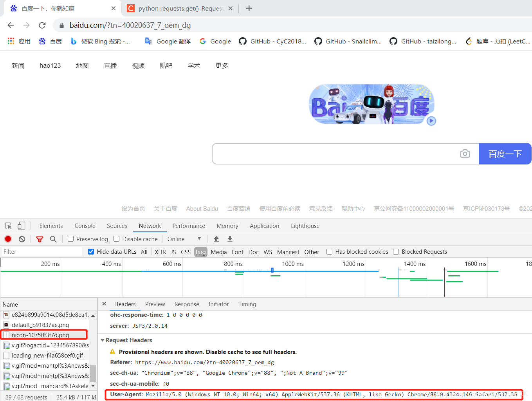Import HAR file with the upload arrow icon
Image resolution: width=532 pixels, height=401 pixels.
pyautogui.click(x=216, y=239)
